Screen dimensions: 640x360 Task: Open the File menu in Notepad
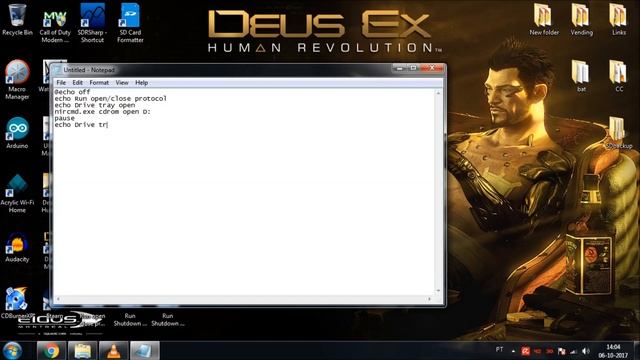point(61,82)
